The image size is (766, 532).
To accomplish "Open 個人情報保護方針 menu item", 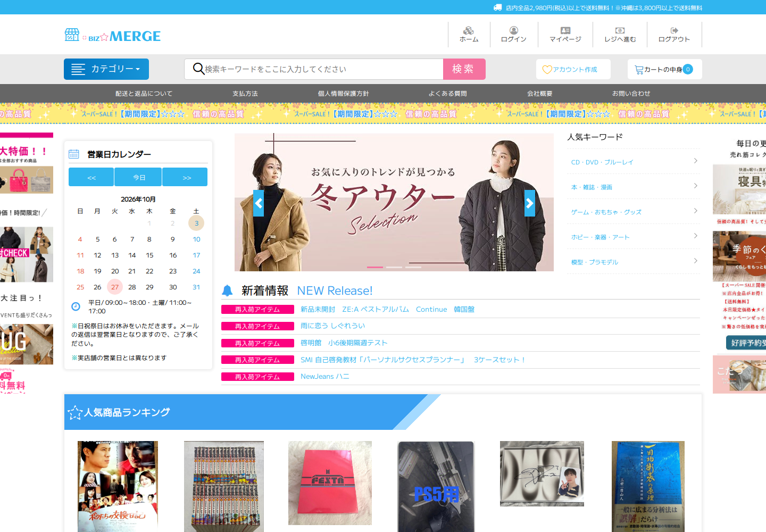I will (344, 94).
